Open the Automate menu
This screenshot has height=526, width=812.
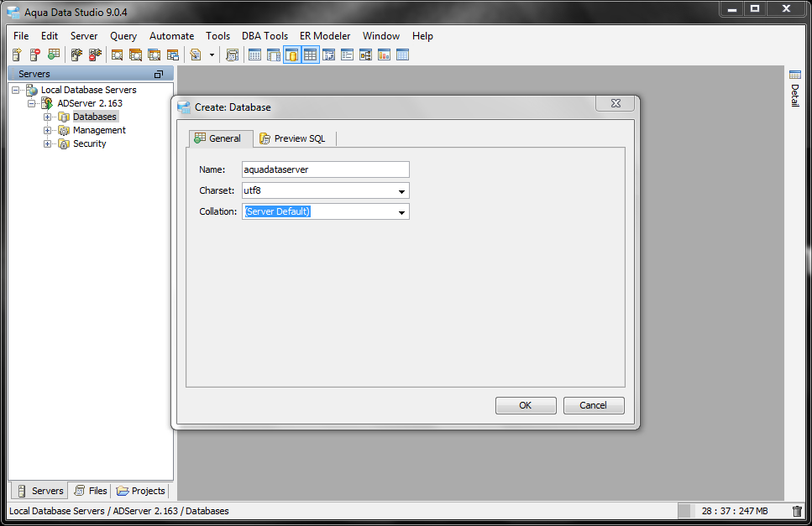click(171, 36)
